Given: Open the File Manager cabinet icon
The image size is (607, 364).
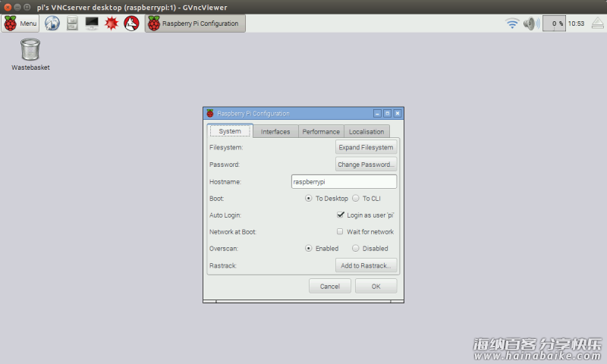Looking at the screenshot, I should [x=72, y=24].
